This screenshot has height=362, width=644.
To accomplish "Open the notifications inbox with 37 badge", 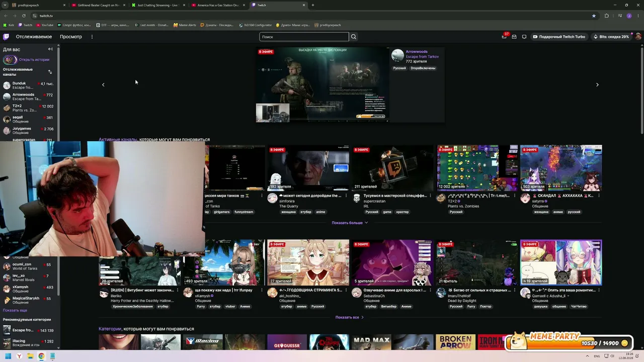I will 504,37.
